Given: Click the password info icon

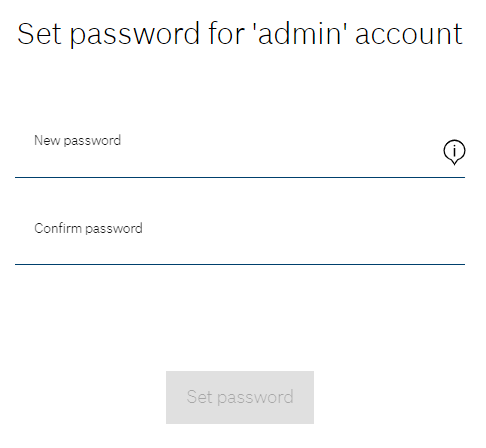Looking at the screenshot, I should pyautogui.click(x=454, y=152).
